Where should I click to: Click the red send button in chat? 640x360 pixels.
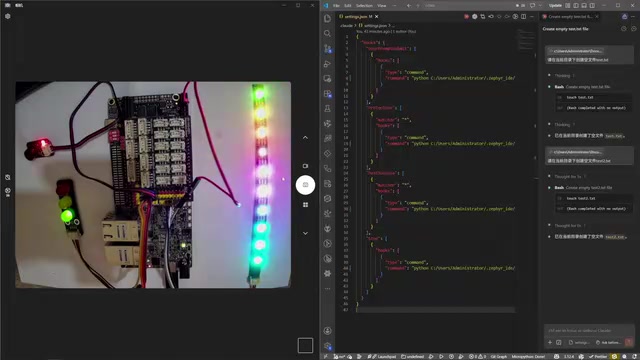629,342
